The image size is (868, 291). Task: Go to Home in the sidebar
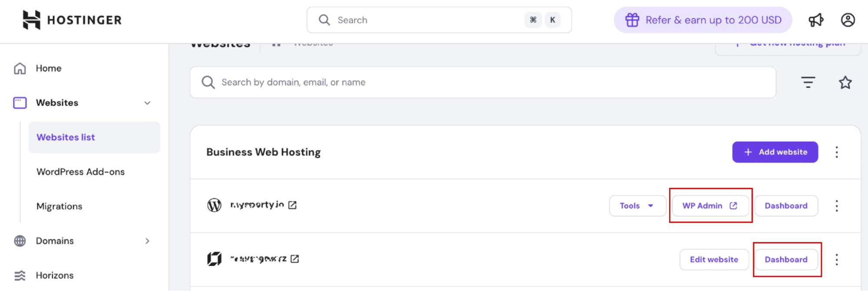tap(48, 68)
